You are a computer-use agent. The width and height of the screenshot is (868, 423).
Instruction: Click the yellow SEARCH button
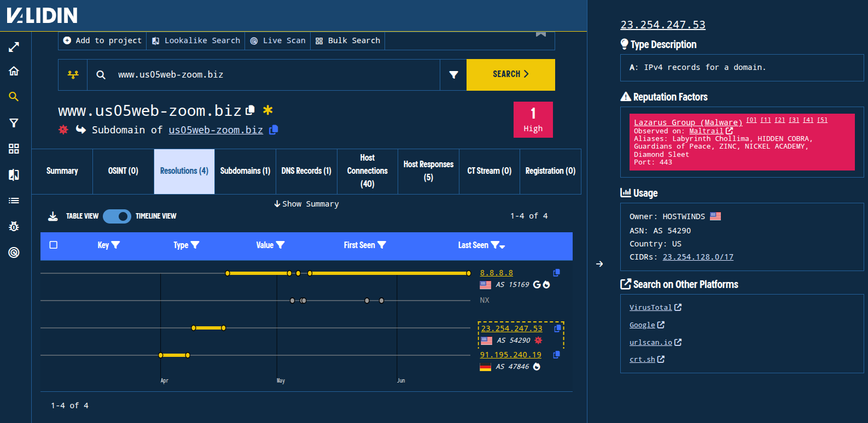511,74
